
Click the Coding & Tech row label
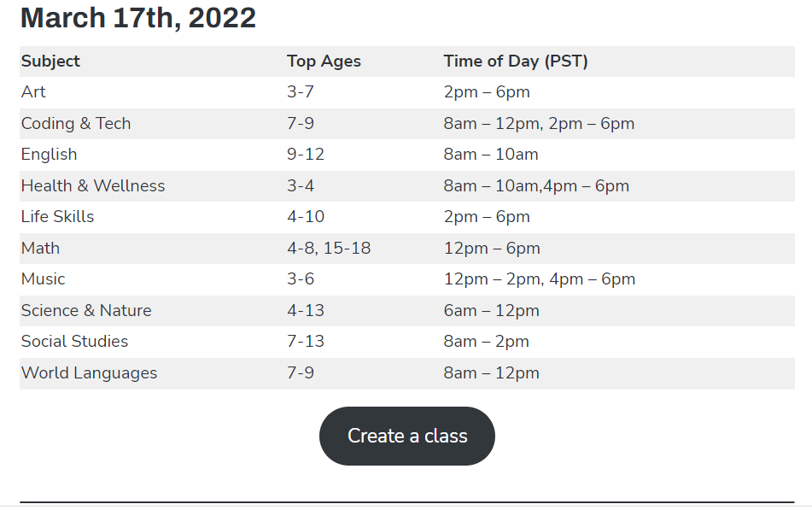coord(76,124)
